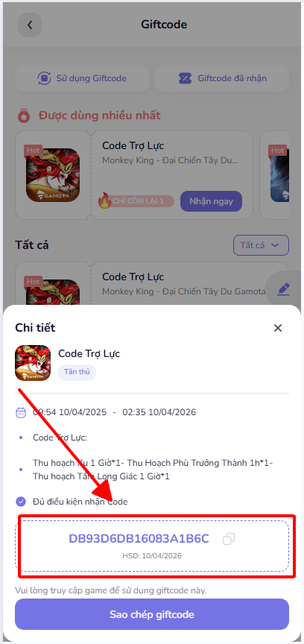Open the Sử dụng Giftcode tab
Screen dimensions: 304x644
[82, 78]
